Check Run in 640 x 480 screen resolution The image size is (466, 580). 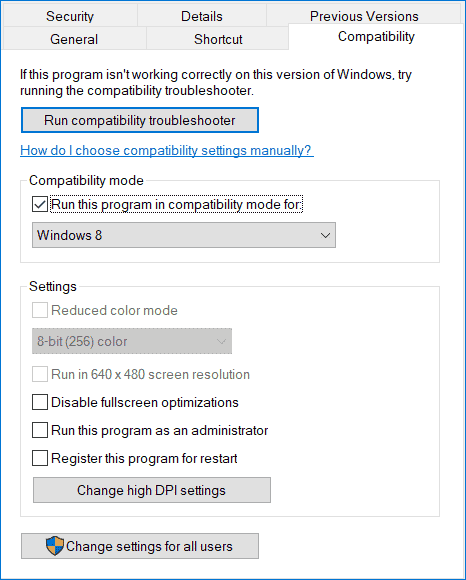(40, 374)
